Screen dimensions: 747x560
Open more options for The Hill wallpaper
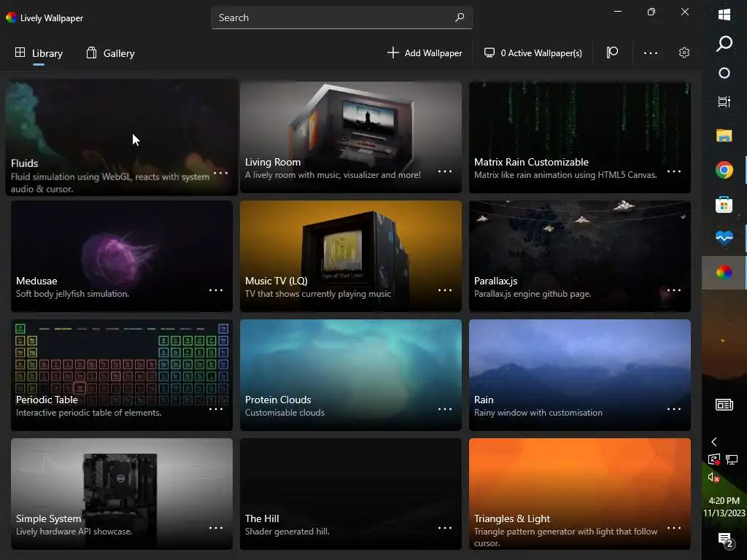pos(444,528)
